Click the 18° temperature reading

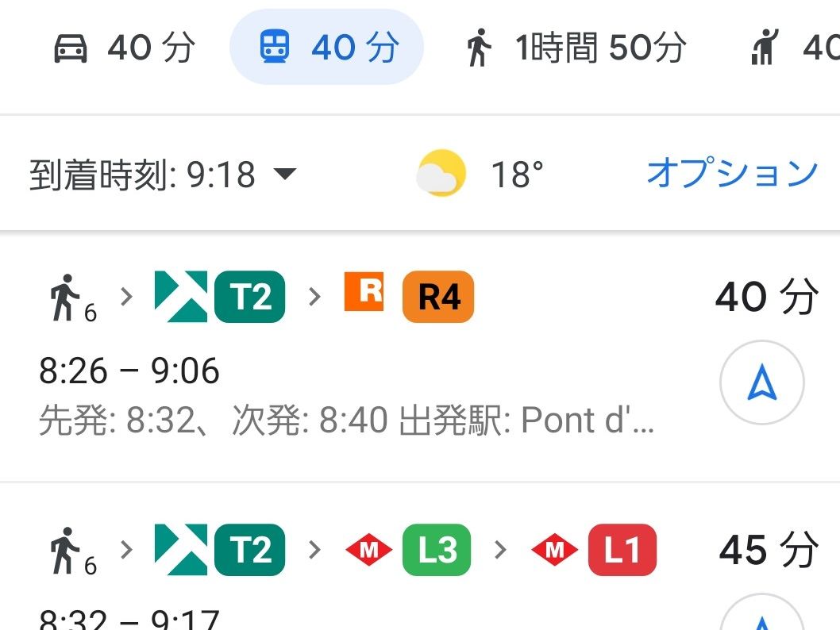(517, 175)
